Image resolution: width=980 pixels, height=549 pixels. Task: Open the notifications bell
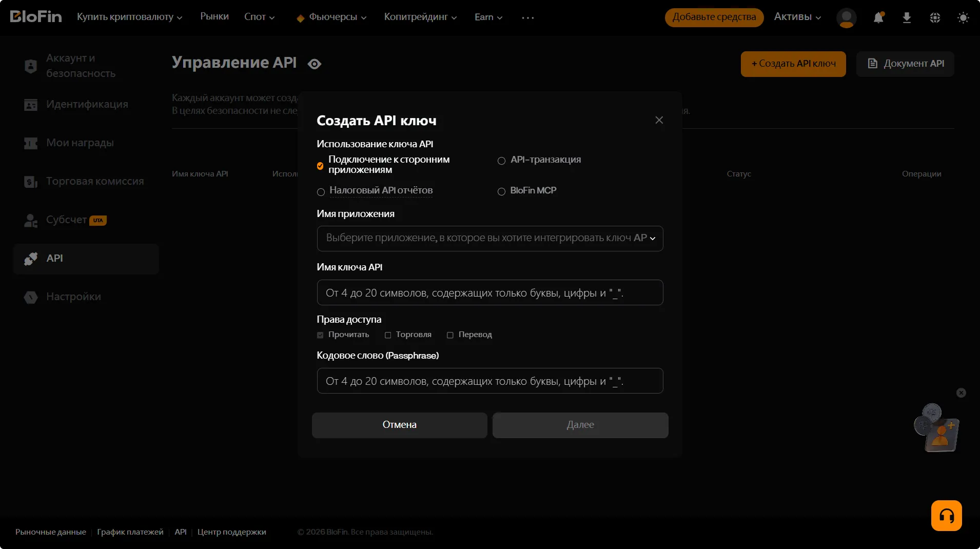(x=878, y=17)
